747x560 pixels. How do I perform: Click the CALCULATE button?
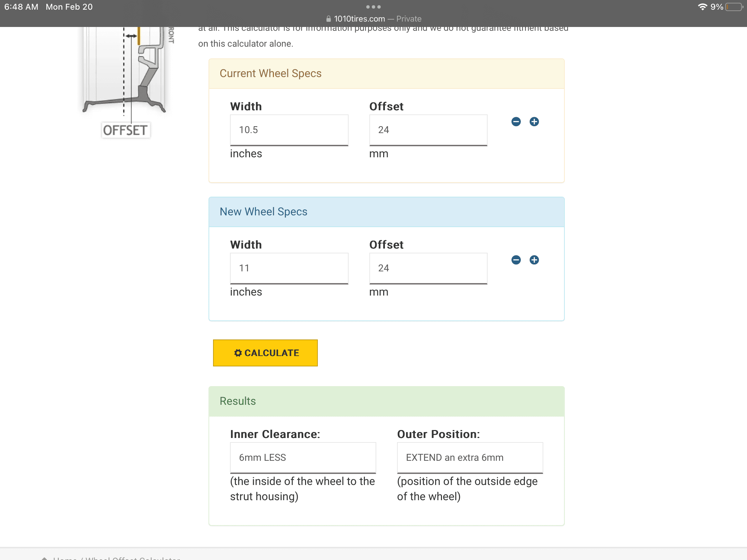265,353
